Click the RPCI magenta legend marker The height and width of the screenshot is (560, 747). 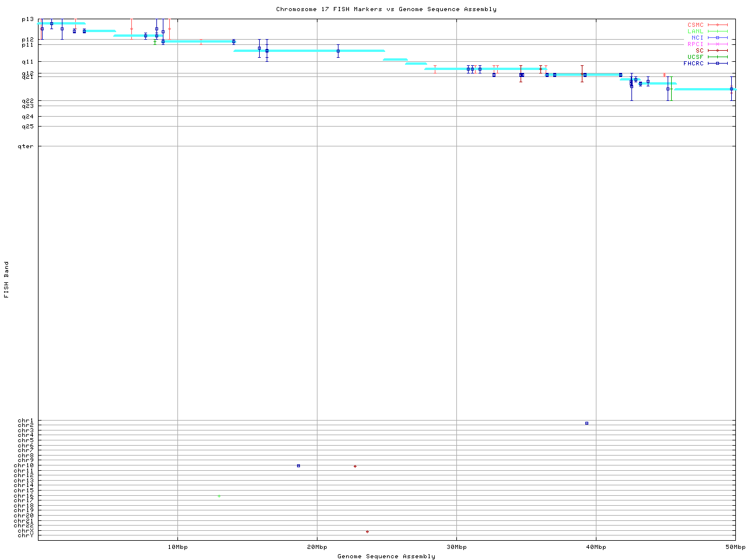(x=717, y=44)
